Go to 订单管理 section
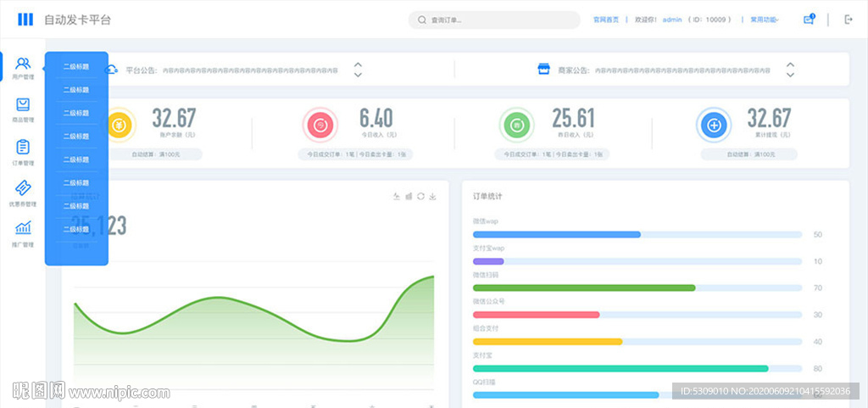Viewport: 868px width, 408px height. [23, 151]
